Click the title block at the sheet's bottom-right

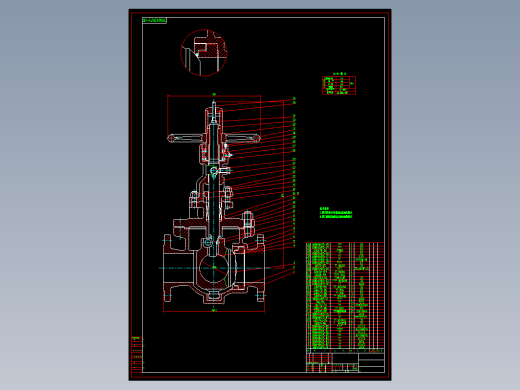345,363
